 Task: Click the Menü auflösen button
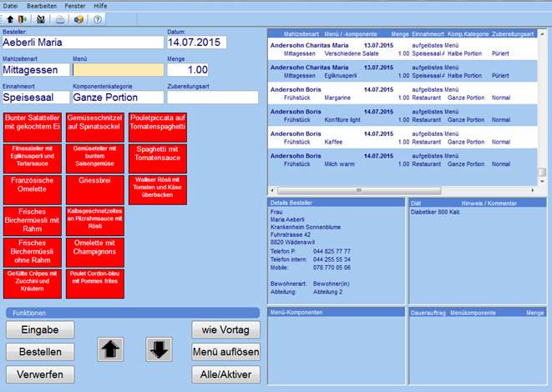click(225, 352)
